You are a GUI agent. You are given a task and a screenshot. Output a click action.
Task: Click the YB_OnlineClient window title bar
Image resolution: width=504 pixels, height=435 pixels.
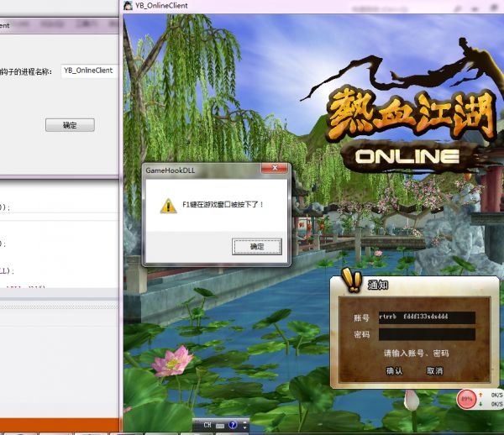pos(252,6)
